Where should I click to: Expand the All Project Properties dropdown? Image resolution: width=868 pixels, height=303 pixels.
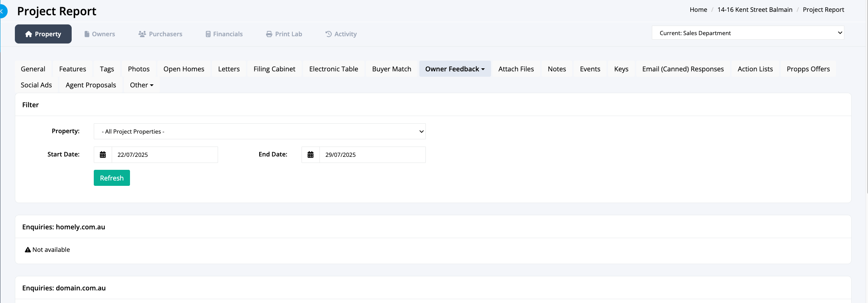click(260, 131)
